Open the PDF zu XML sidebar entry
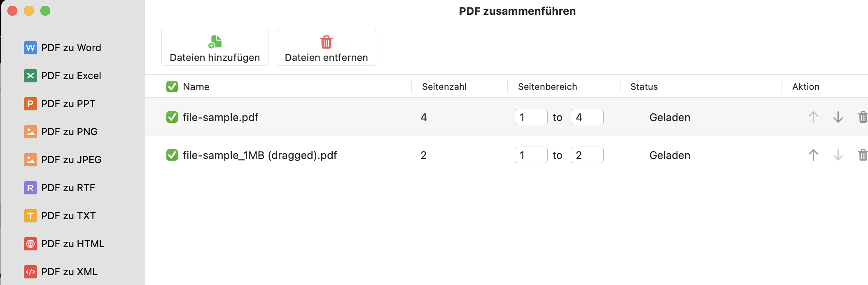The width and height of the screenshot is (868, 285). click(29, 271)
